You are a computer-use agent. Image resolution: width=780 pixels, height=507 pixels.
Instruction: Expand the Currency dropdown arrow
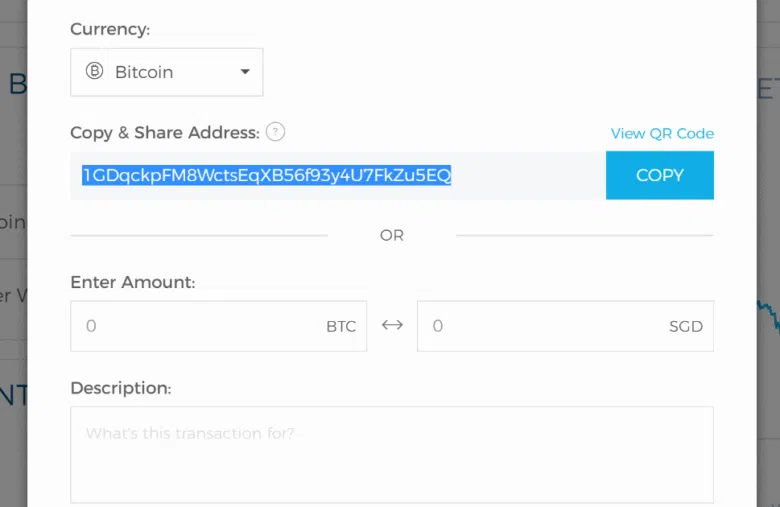(x=245, y=72)
